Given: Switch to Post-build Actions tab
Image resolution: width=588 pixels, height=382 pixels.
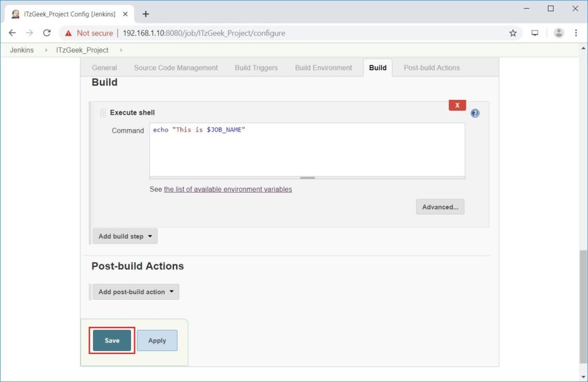Looking at the screenshot, I should point(432,68).
